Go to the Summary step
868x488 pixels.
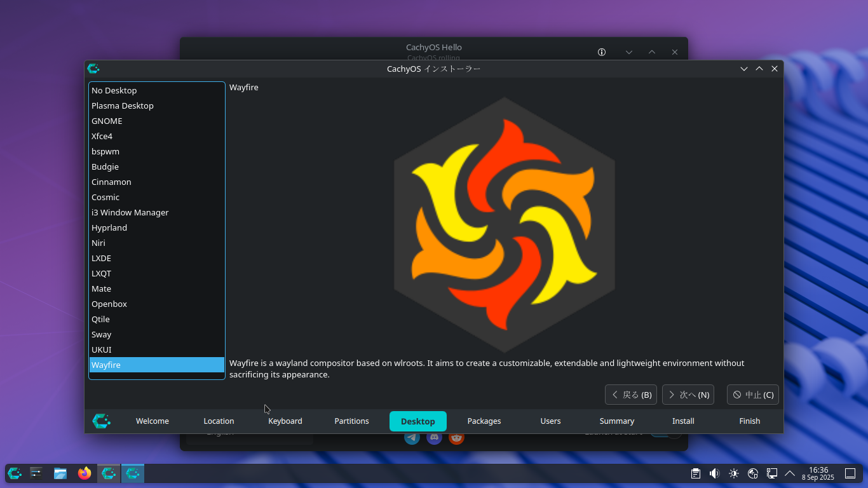click(x=617, y=421)
